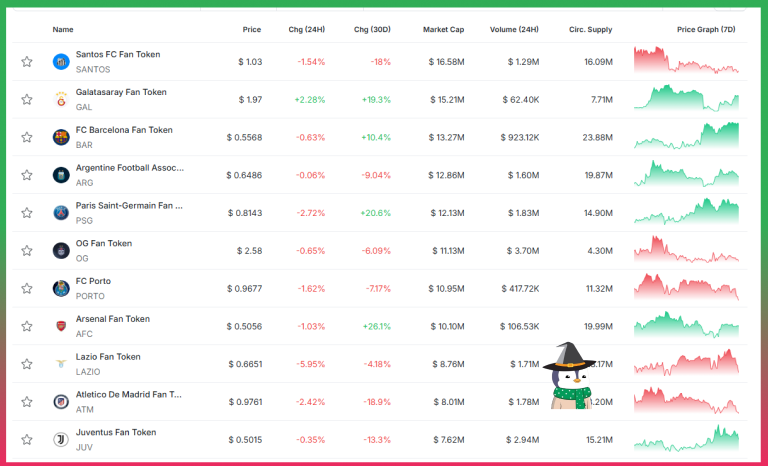View Galatasaray 7-day price graph

pos(686,98)
